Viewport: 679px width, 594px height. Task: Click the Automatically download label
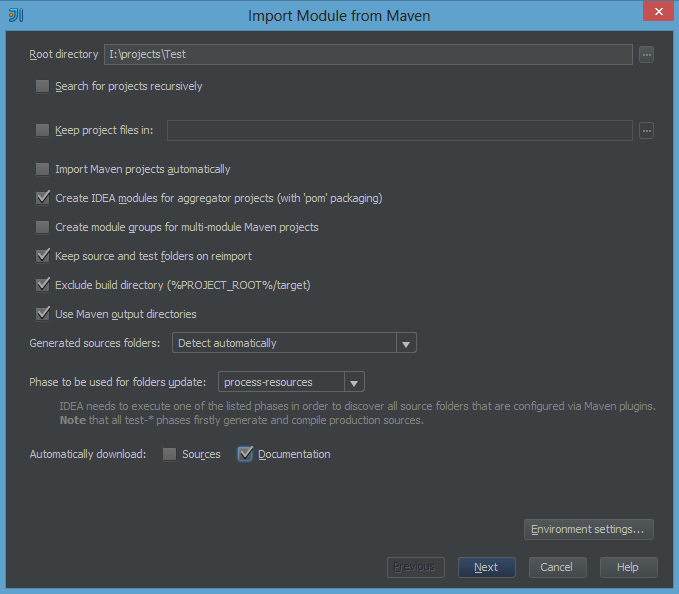[87, 454]
